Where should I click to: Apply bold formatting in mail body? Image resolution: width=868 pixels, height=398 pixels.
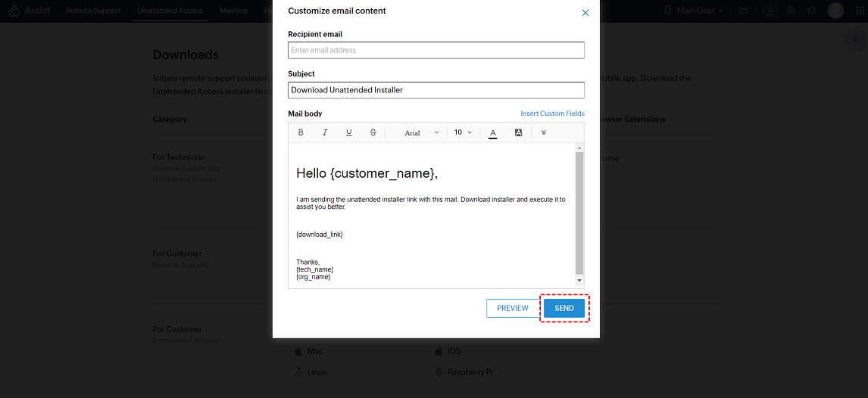tap(301, 132)
